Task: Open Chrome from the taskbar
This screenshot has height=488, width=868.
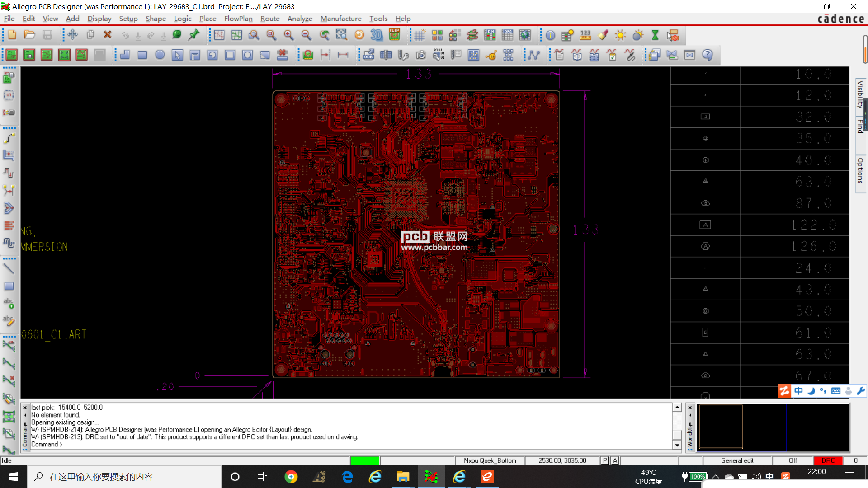Action: coord(291,477)
